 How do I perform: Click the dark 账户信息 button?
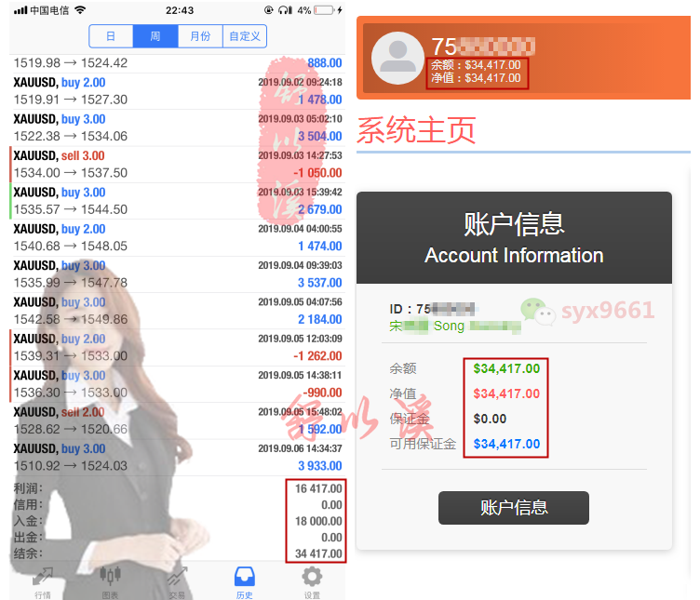(x=514, y=508)
